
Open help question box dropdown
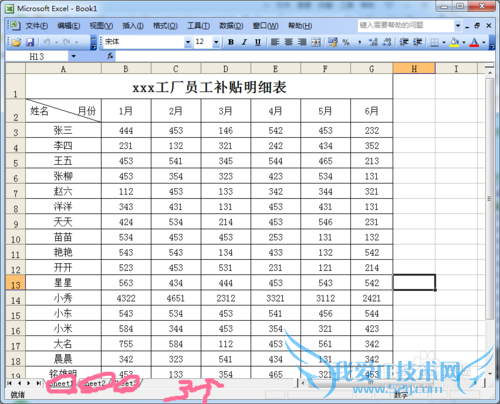coord(458,26)
